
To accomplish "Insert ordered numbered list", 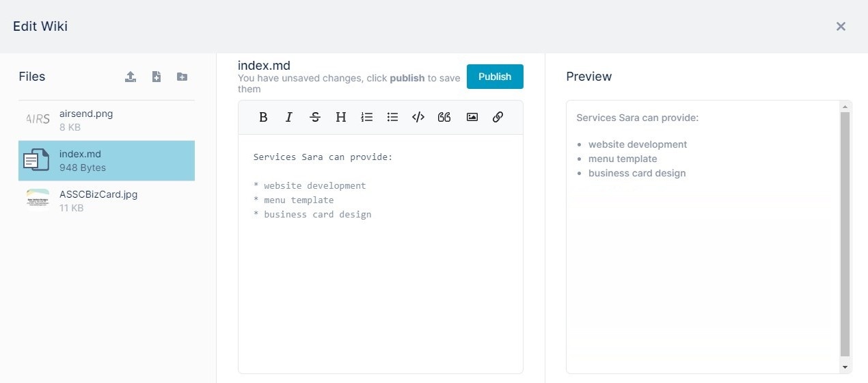I will coord(367,117).
